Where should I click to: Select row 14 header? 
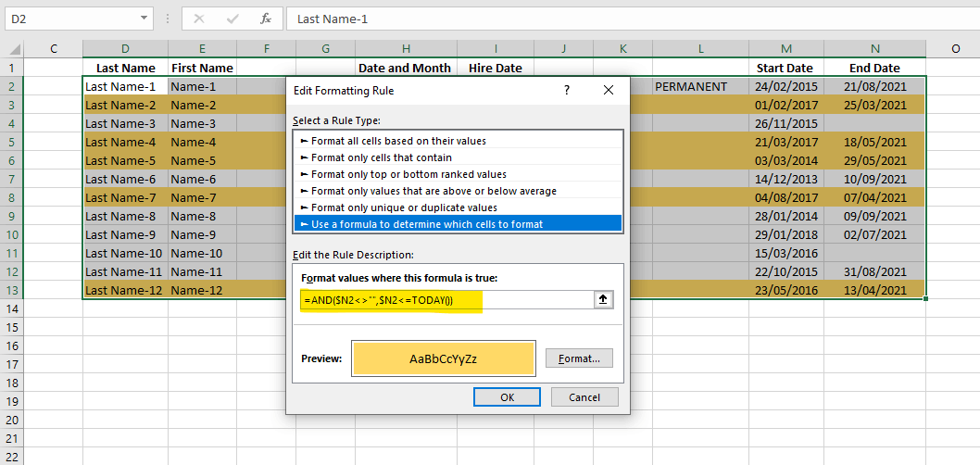(x=12, y=308)
